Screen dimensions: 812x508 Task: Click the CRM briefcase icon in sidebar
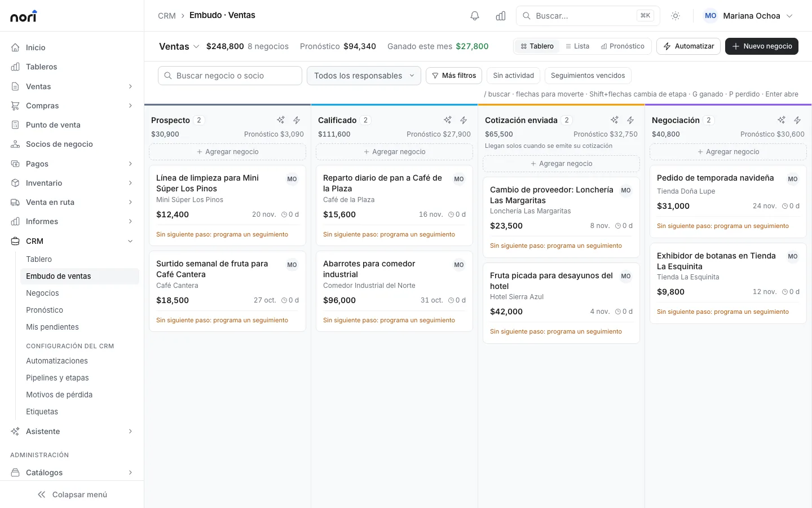click(15, 241)
